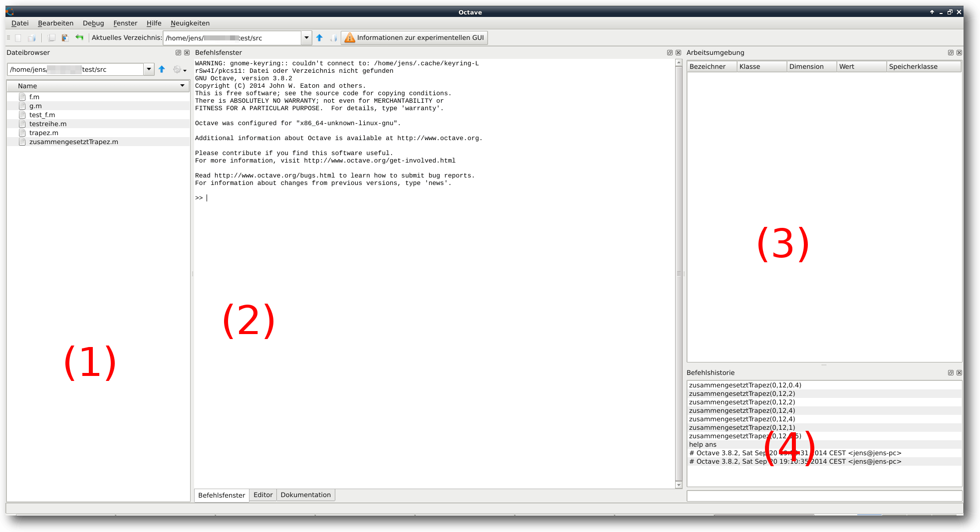Click the Dateibrowser path input field
Viewport: 980px width, 532px height.
[75, 69]
